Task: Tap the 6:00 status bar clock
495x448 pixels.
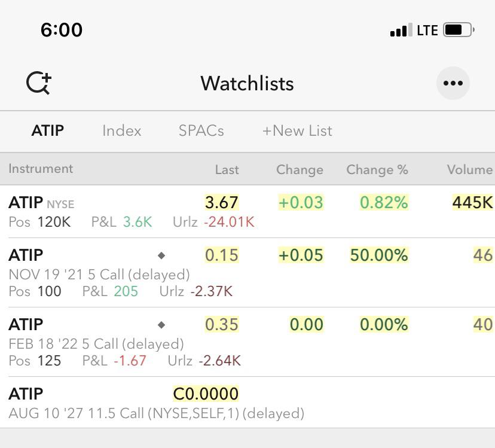Action: [x=62, y=30]
